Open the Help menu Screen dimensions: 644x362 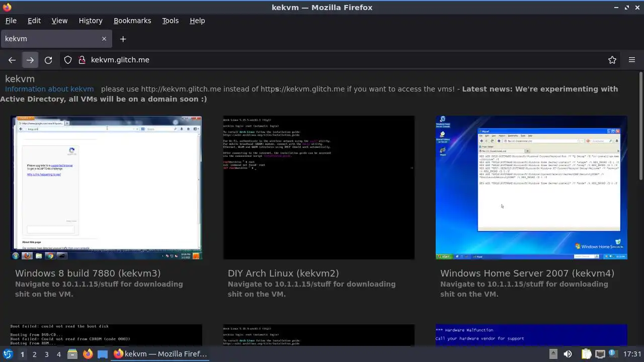coord(197,21)
